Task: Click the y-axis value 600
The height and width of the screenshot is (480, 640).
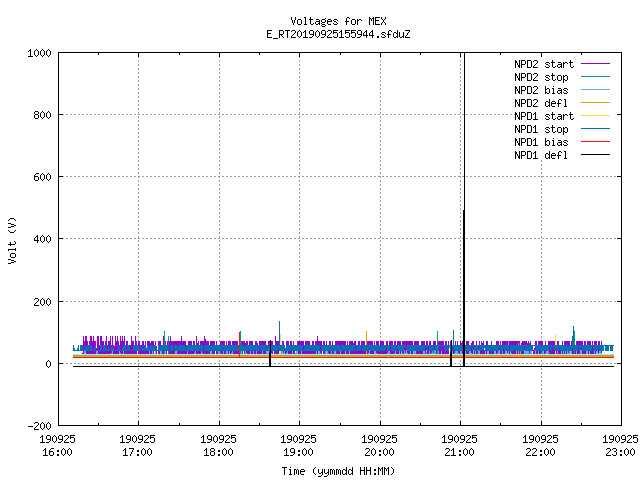Action: pos(42,178)
